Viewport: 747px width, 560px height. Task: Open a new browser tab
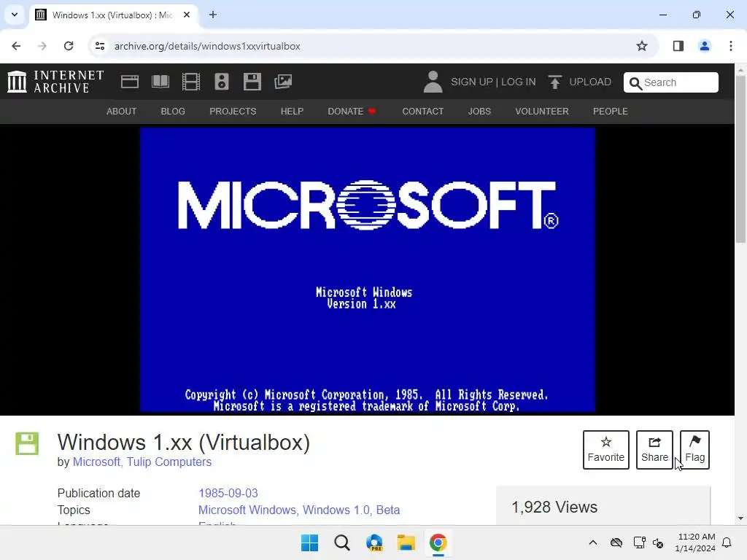click(213, 15)
